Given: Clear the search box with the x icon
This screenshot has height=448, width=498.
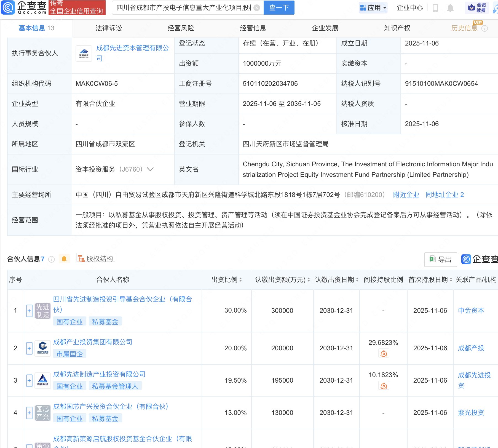Looking at the screenshot, I should coord(257,8).
